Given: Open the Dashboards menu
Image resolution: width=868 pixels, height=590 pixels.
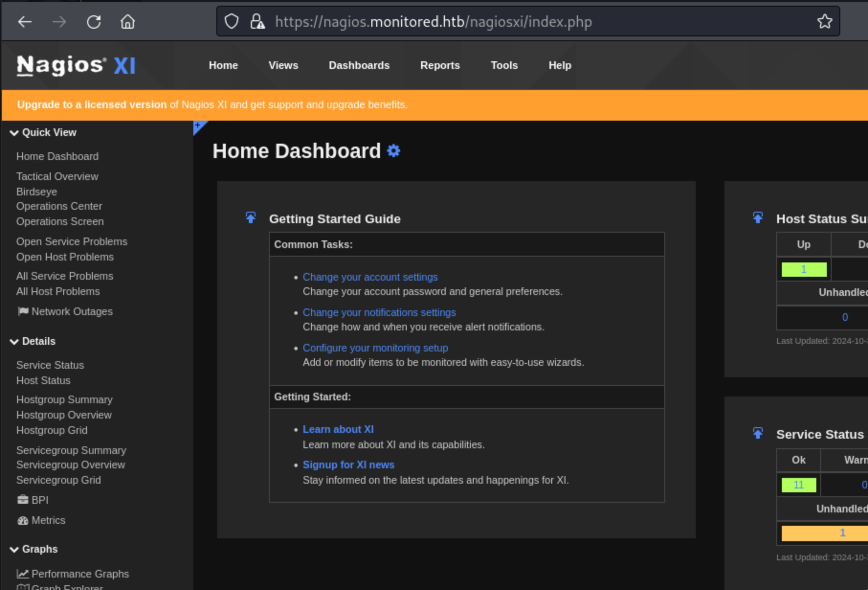Looking at the screenshot, I should (359, 66).
